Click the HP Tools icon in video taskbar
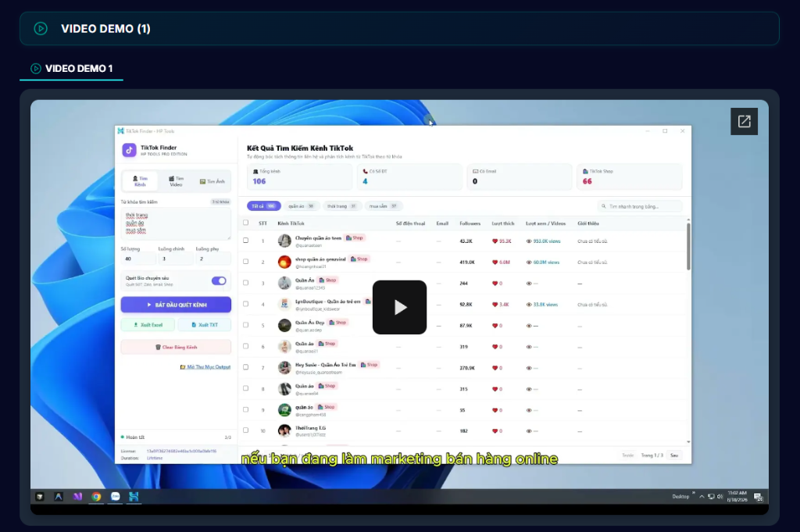Screen dimensions: 800x532 134,496
